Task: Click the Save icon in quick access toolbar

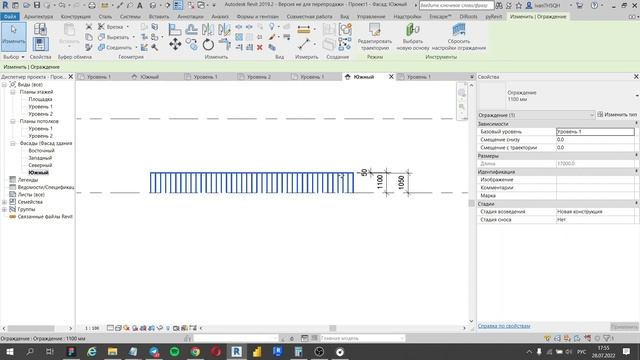Action: click(x=37, y=5)
